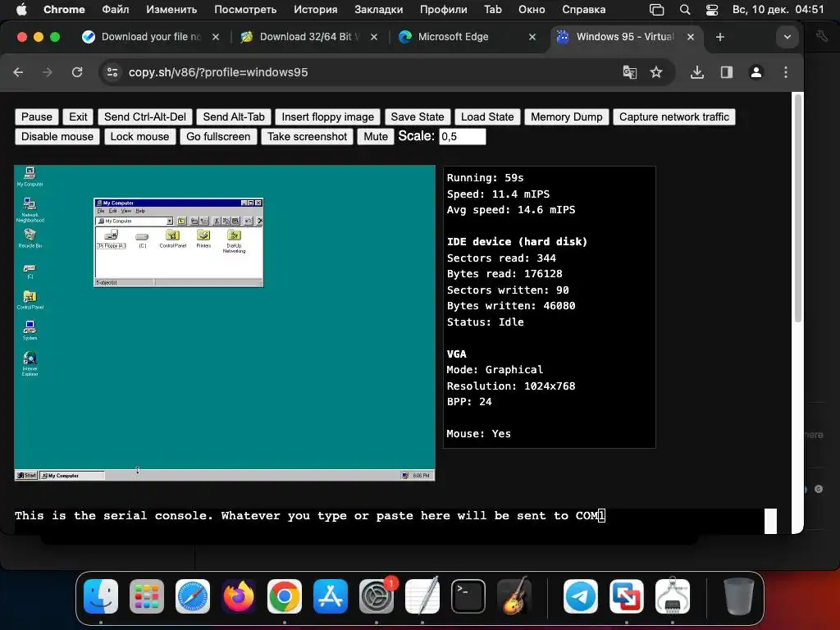
Task: Focus the Scale input field
Action: point(463,137)
